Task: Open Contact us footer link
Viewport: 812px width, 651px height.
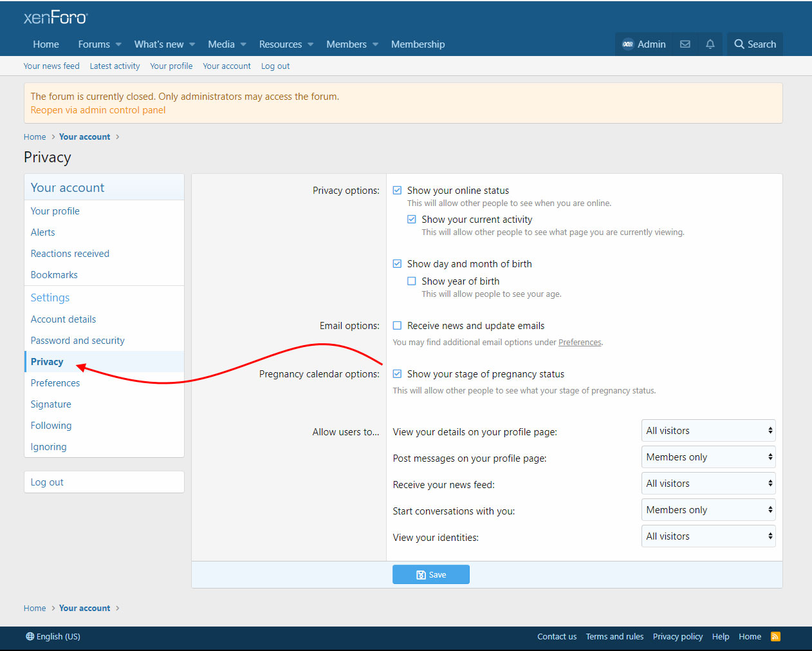Action: [557, 636]
